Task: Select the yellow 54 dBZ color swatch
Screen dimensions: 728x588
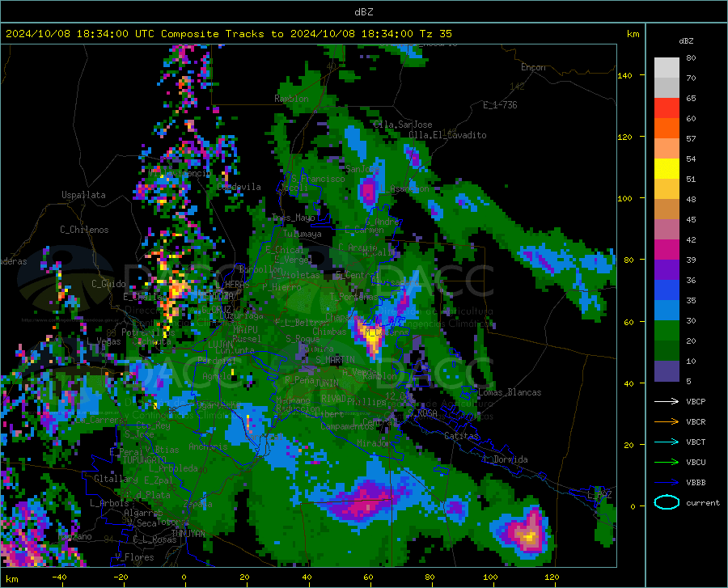Action: [x=667, y=169]
